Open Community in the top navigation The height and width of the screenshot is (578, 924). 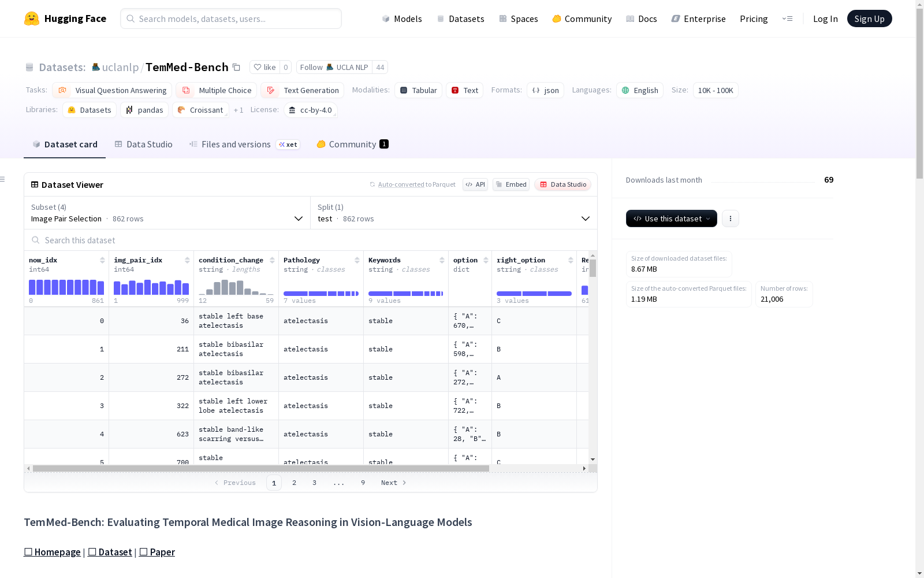582,18
